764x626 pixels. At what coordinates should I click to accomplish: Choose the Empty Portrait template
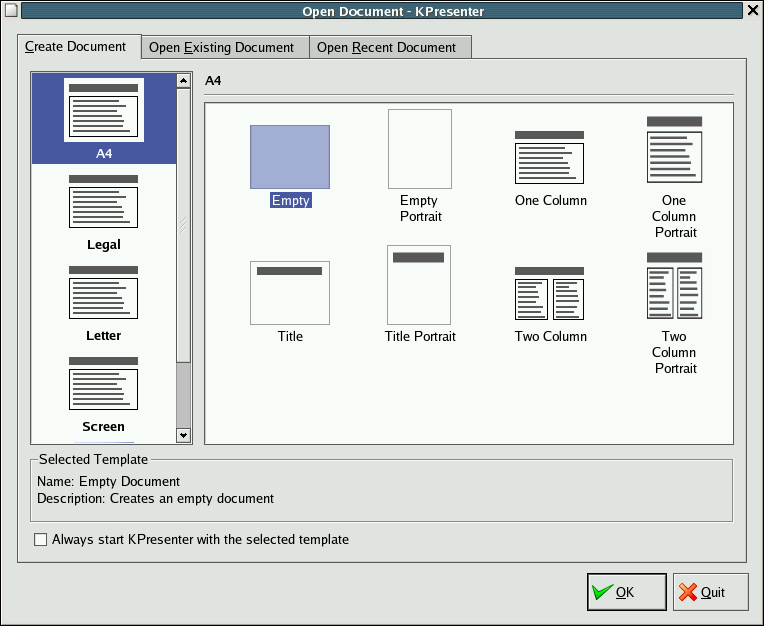click(420, 149)
